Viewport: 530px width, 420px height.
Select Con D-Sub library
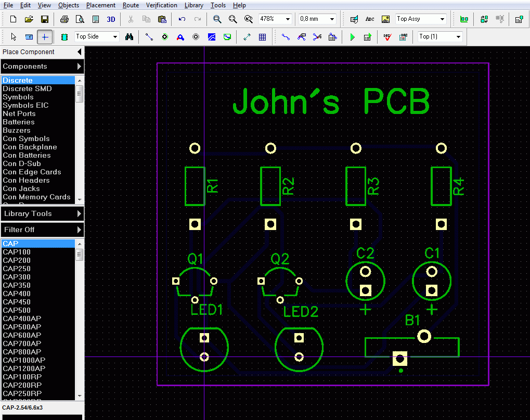(x=38, y=163)
